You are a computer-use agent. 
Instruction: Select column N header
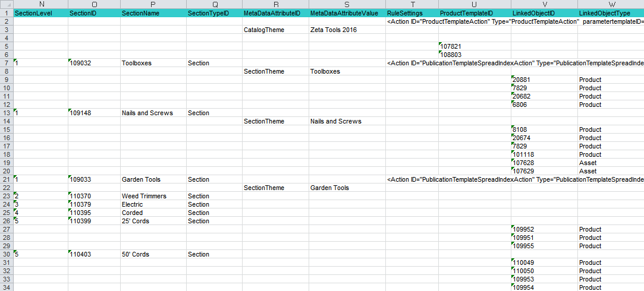[x=40, y=4]
